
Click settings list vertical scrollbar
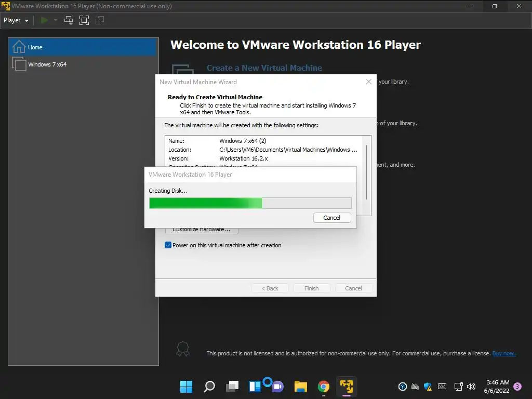click(366, 172)
